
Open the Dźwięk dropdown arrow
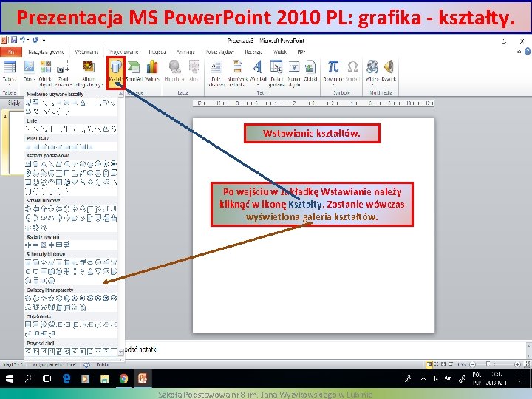[389, 85]
